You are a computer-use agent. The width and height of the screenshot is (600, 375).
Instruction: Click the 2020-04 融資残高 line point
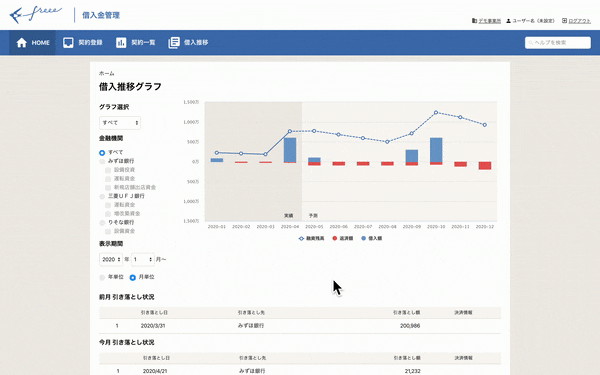coord(290,131)
